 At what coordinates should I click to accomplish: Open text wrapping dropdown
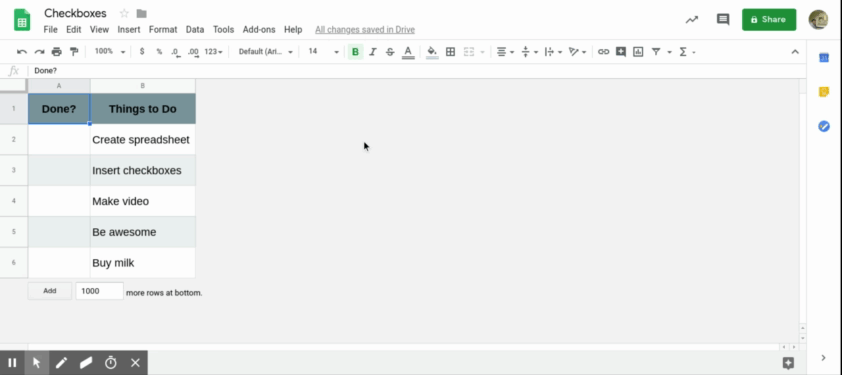click(x=553, y=52)
